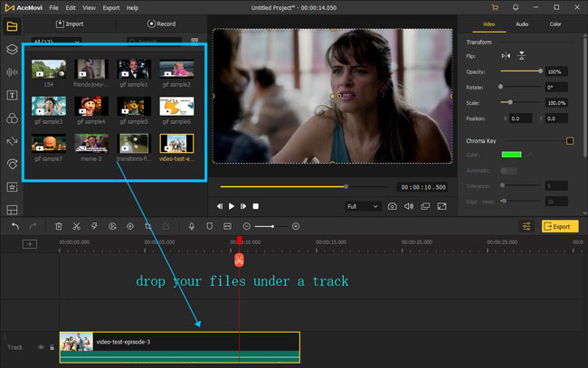Image resolution: width=588 pixels, height=368 pixels.
Task: Select the Crop tool icon
Action: pyautogui.click(x=148, y=226)
